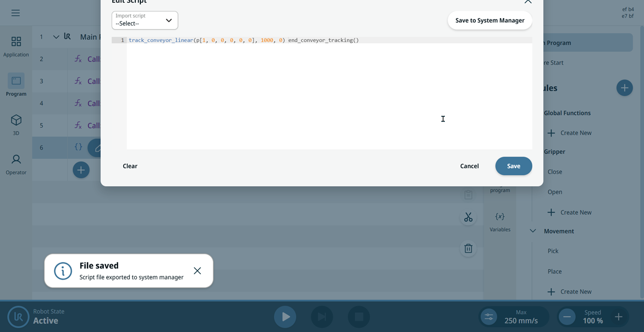Collapse the Movement section chevron

[x=533, y=231]
